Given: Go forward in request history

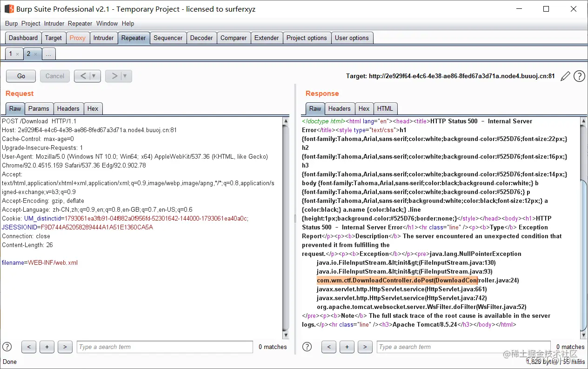Looking at the screenshot, I should 114,76.
